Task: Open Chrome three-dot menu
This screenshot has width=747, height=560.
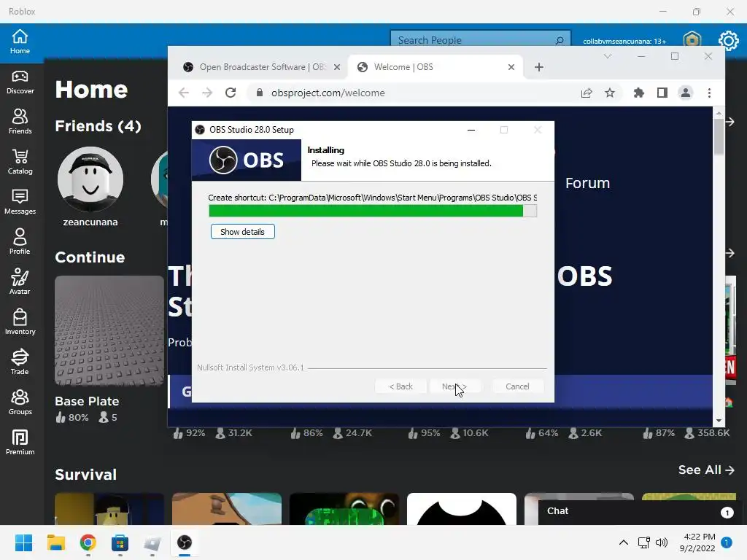Action: point(709,93)
